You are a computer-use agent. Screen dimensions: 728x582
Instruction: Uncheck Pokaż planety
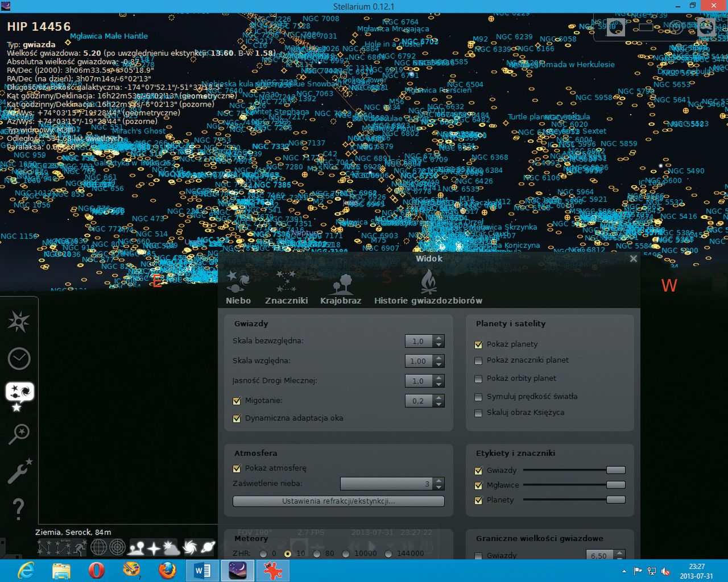pyautogui.click(x=478, y=344)
